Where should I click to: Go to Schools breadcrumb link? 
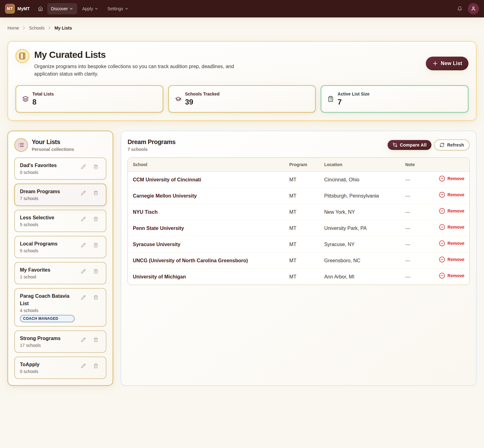tap(37, 28)
